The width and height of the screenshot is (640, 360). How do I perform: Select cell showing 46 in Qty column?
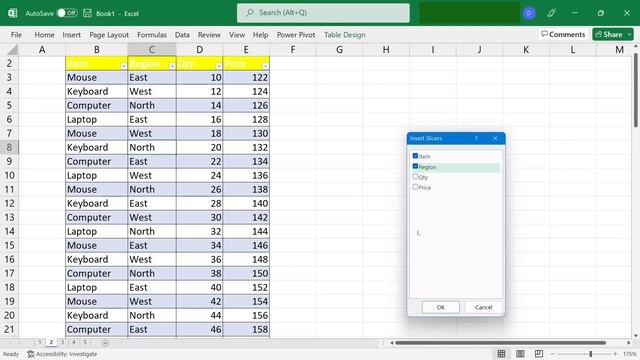click(x=200, y=329)
